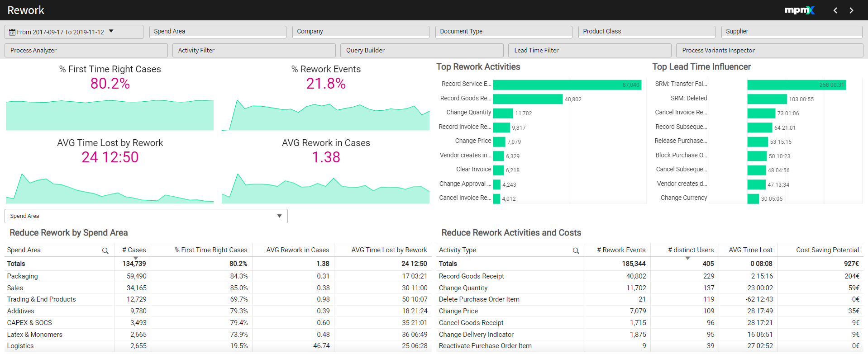Sort by AVG Rework in Cases header
The height and width of the screenshot is (354, 868).
(x=298, y=250)
